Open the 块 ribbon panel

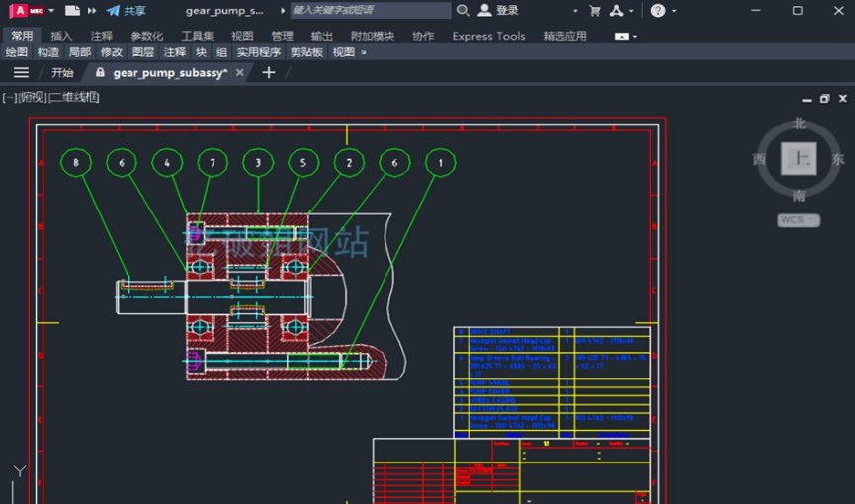[x=202, y=52]
